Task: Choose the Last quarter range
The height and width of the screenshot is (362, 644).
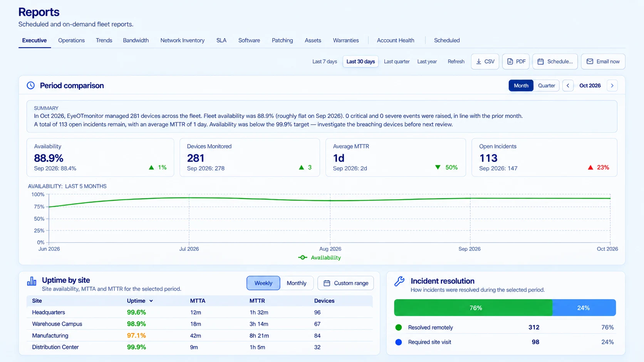Action: (x=397, y=62)
